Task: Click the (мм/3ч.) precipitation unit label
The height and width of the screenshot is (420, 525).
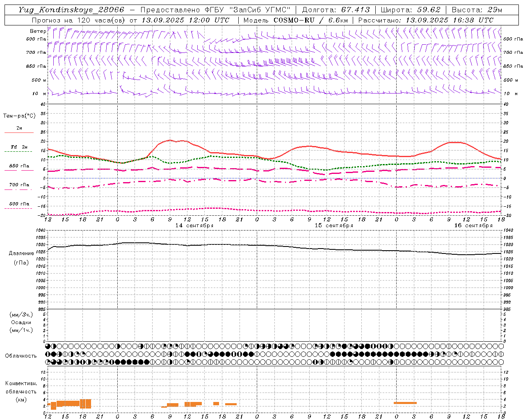Action: coord(21,315)
